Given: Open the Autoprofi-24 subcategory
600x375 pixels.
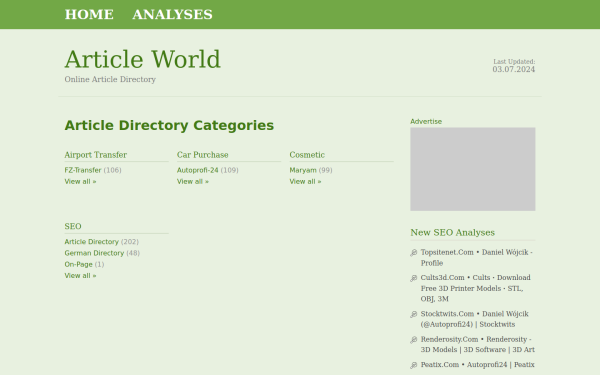Looking at the screenshot, I should point(197,170).
